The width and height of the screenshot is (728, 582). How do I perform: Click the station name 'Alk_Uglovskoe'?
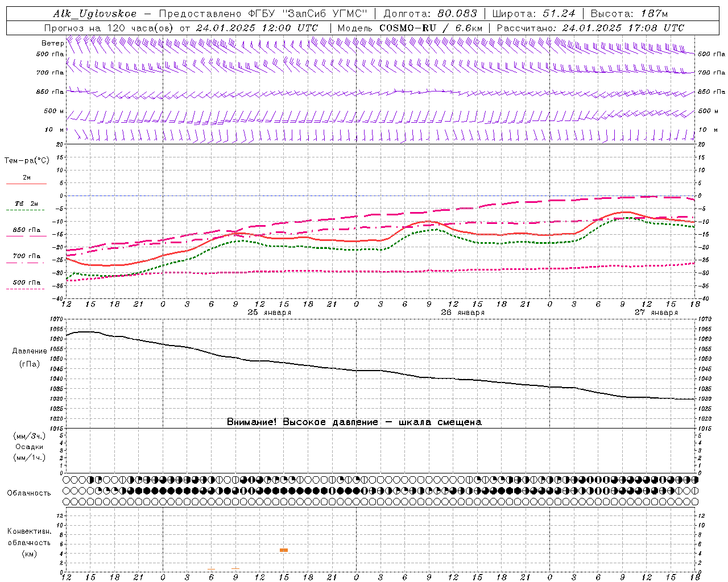[x=95, y=14]
